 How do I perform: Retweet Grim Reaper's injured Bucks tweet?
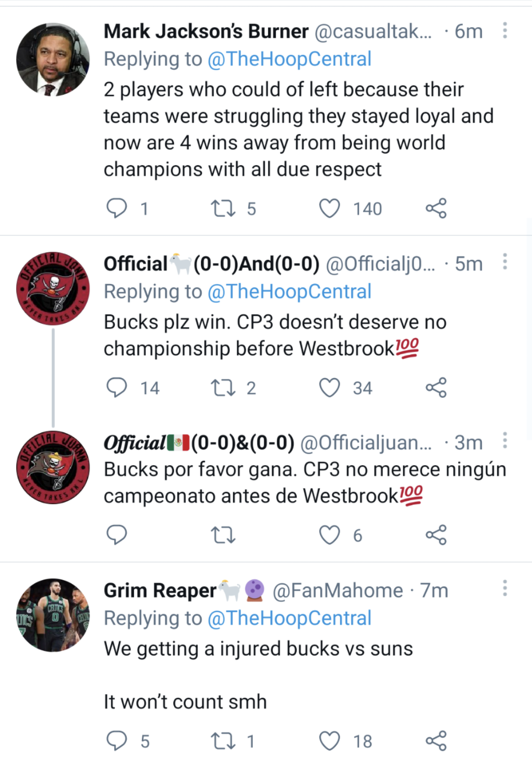[x=223, y=741]
